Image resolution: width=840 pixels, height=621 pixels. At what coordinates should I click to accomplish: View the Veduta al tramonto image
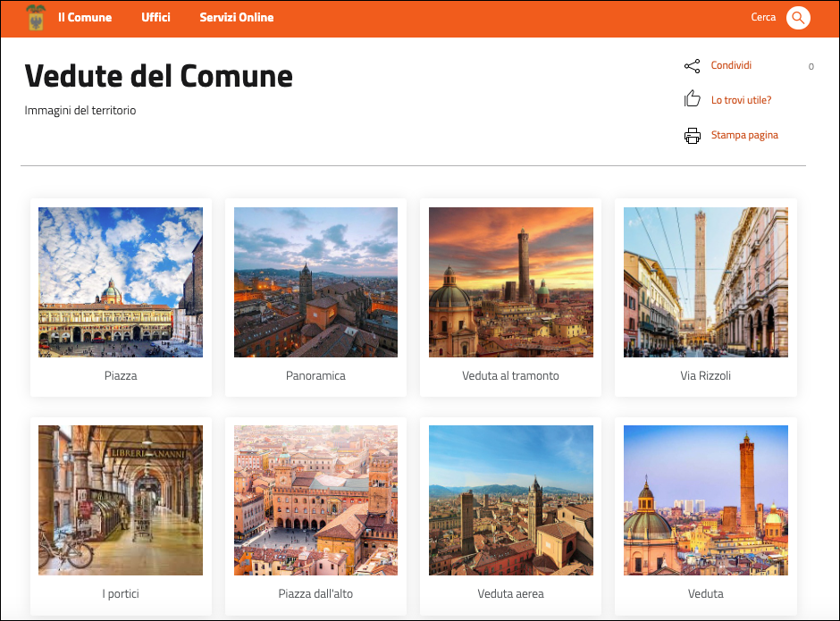pos(510,282)
